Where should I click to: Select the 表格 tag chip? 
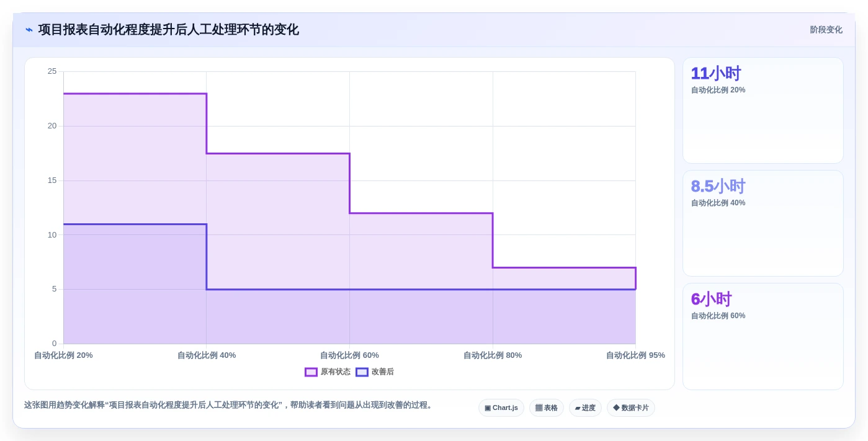click(547, 408)
